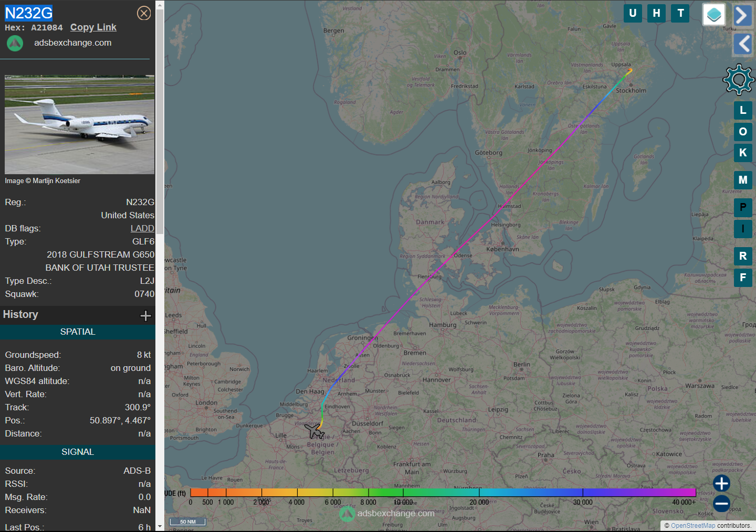Open the aircraft photo thumbnail
This screenshot has height=532, width=756.
(x=80, y=124)
